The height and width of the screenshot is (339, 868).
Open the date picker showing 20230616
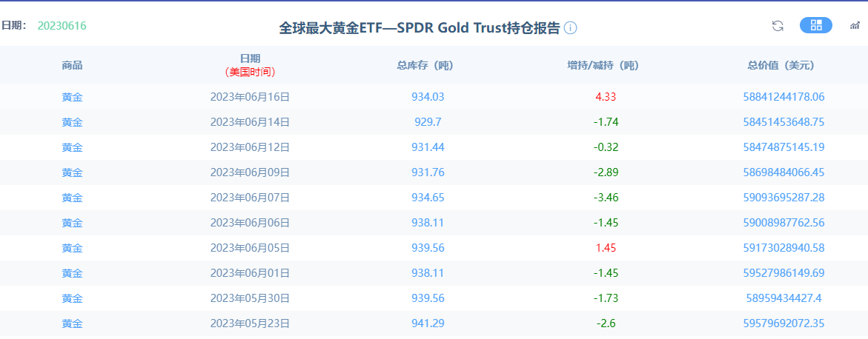[62, 25]
